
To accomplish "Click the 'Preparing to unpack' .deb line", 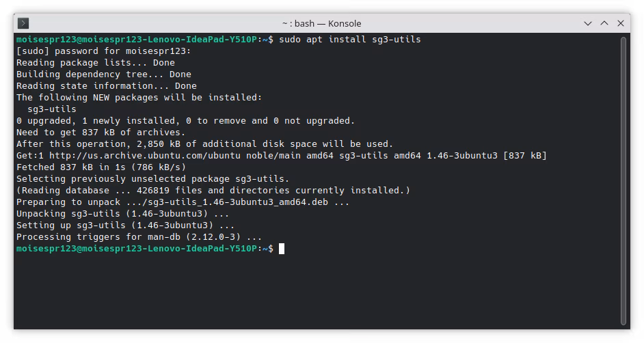I will coord(183,202).
